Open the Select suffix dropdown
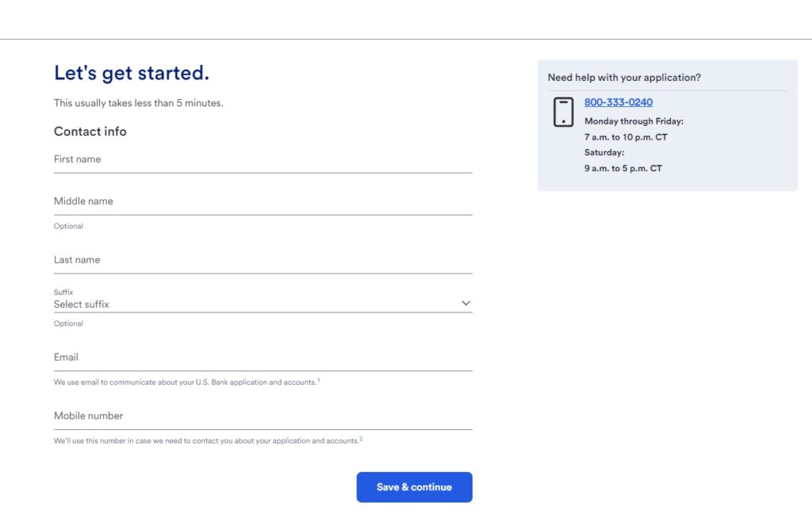Screen dimensions: 812x514 263,300
